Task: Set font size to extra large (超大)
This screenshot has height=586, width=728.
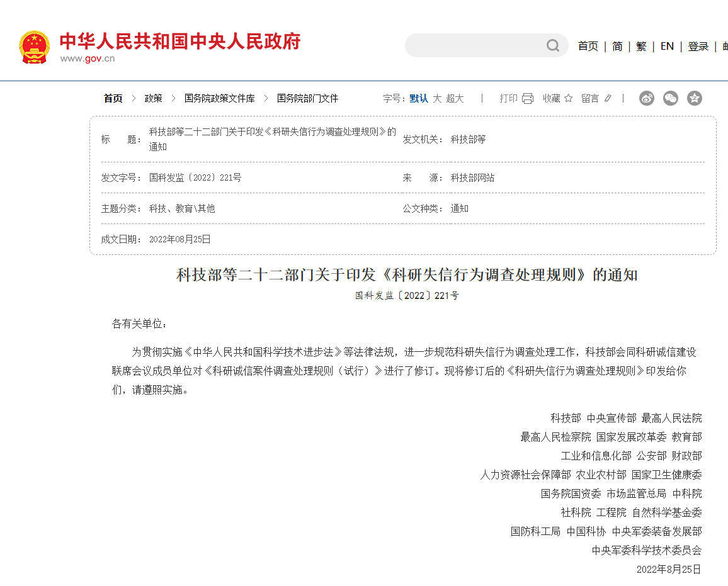Action: coord(455,98)
